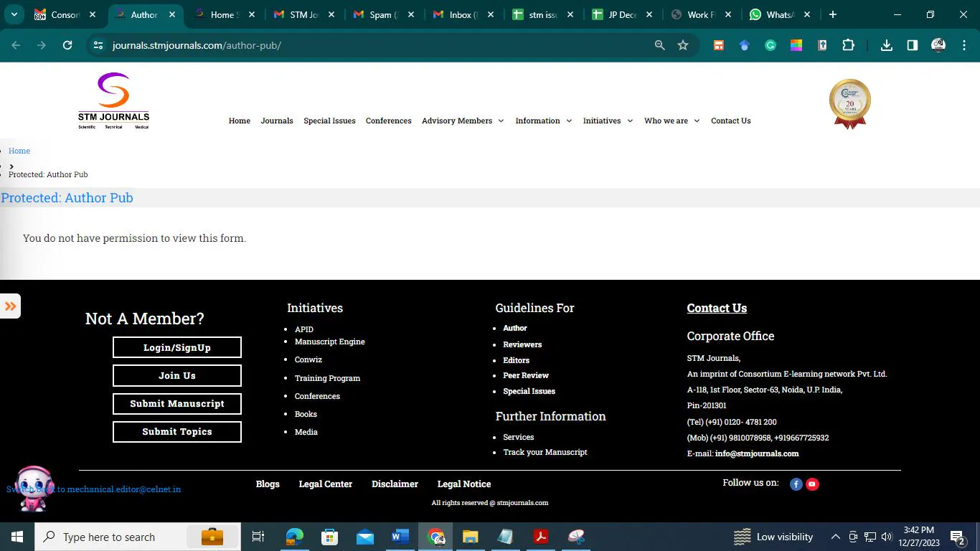Open the 20 years award badge
This screenshot has width=980, height=551.
point(850,104)
